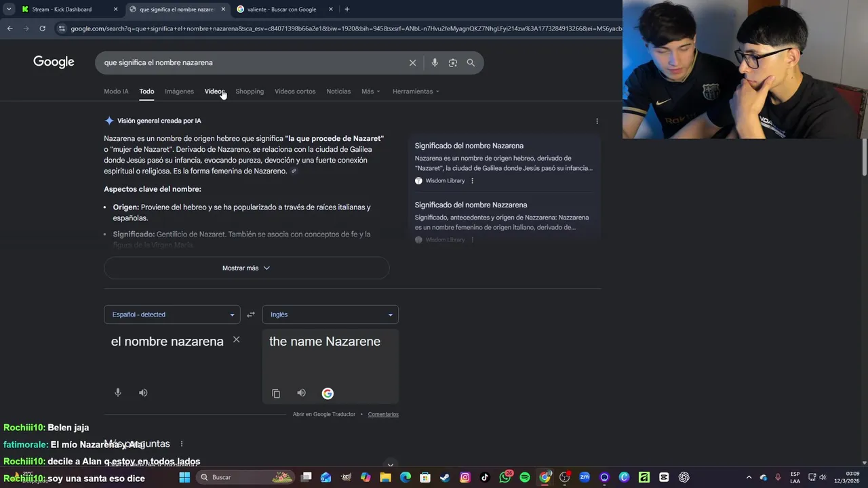Open Significado del nombre Nazarena source
Image resolution: width=868 pixels, height=488 pixels.
coord(469,146)
